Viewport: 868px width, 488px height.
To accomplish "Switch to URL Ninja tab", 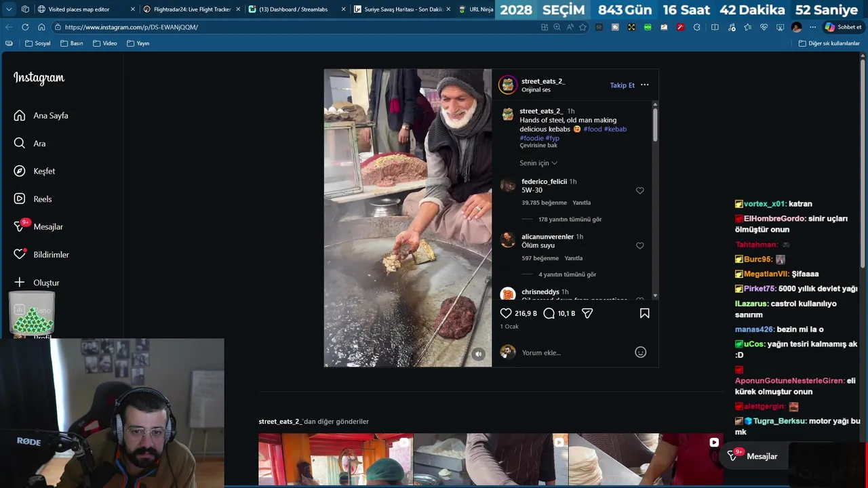I will pyautogui.click(x=476, y=9).
